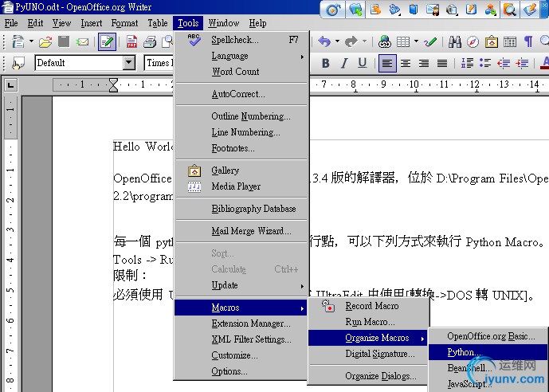Open the Help menu

tap(257, 23)
